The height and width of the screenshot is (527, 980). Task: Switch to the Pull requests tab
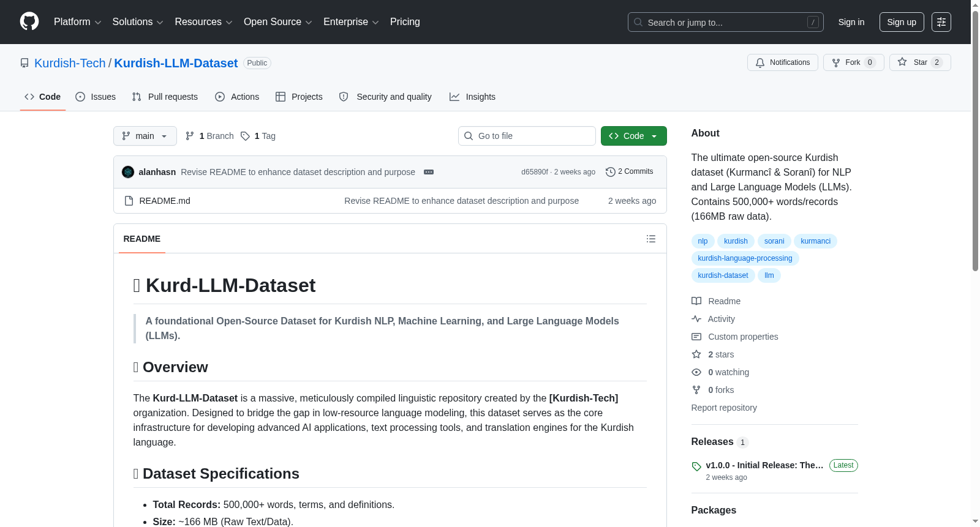165,97
